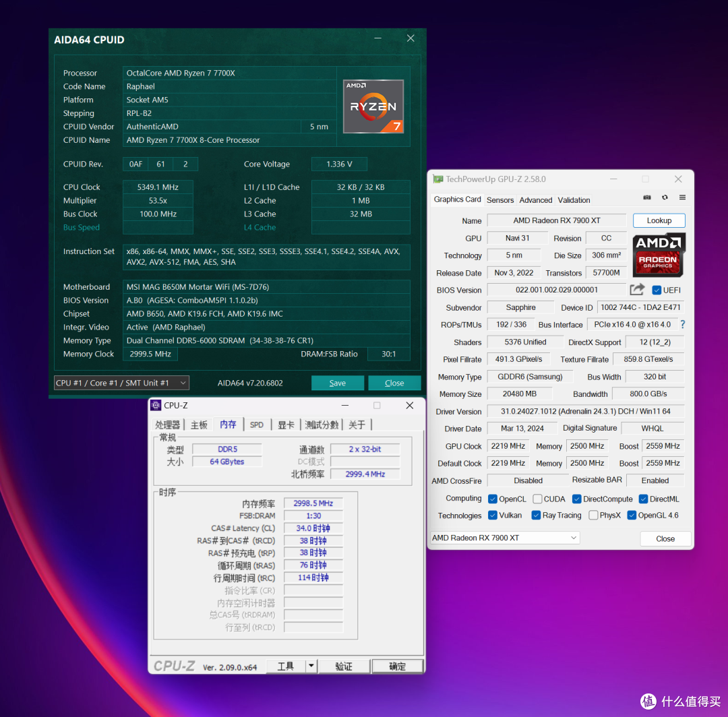Click the CPU-Z title bar app icon
This screenshot has height=717, width=728.
tap(156, 406)
